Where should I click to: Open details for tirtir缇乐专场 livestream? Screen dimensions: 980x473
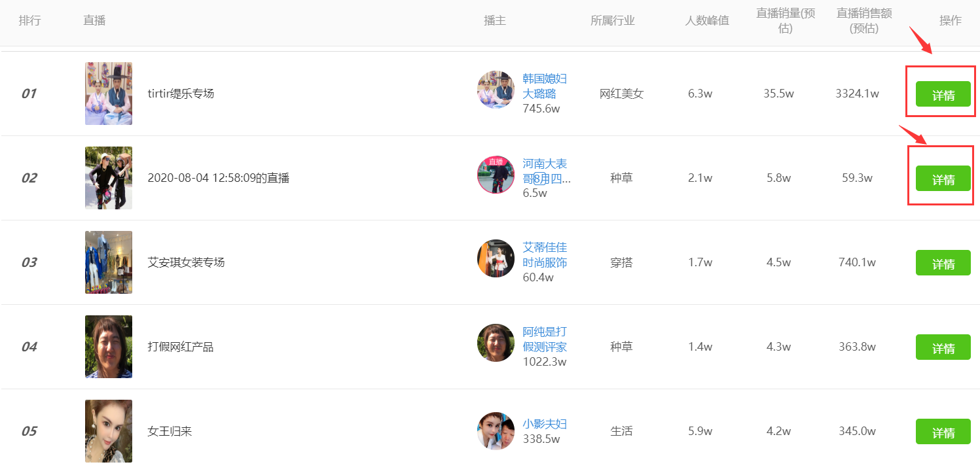click(943, 94)
